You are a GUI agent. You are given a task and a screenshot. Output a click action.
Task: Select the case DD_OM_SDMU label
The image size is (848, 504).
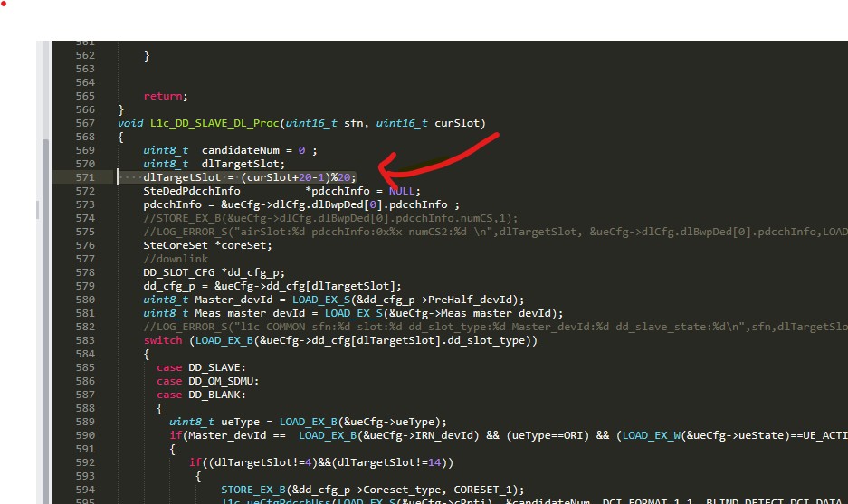(195, 381)
